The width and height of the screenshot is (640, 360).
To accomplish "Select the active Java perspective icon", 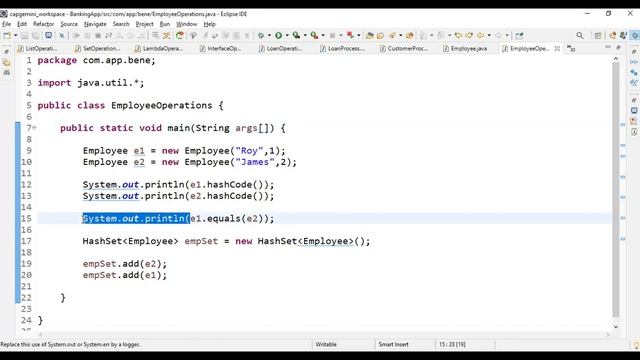I will tap(635, 36).
